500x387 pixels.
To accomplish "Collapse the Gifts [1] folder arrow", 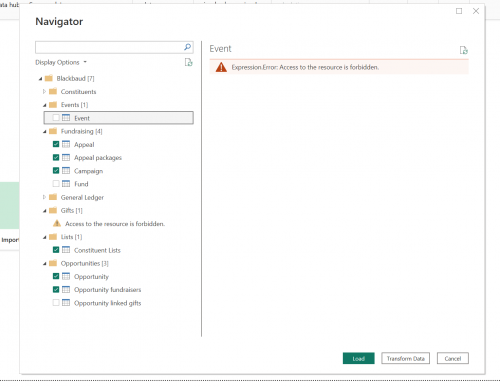I will [45, 211].
